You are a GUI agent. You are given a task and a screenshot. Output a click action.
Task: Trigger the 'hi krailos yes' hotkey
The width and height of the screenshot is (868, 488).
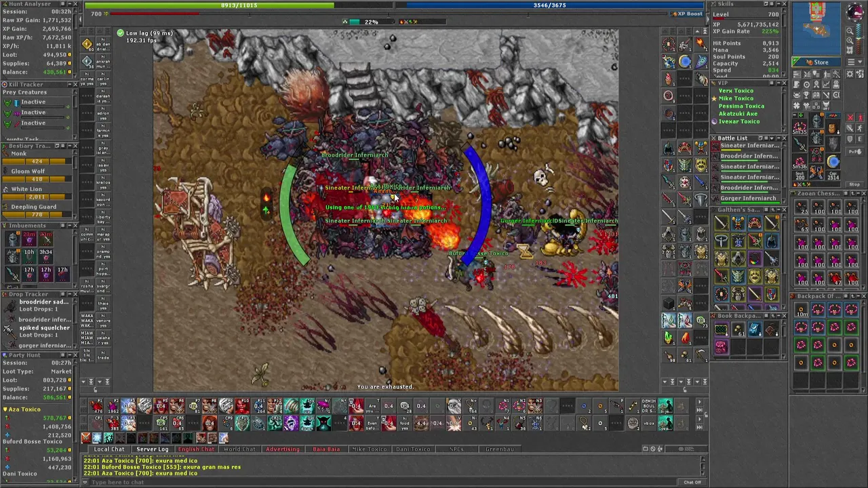[103, 182]
